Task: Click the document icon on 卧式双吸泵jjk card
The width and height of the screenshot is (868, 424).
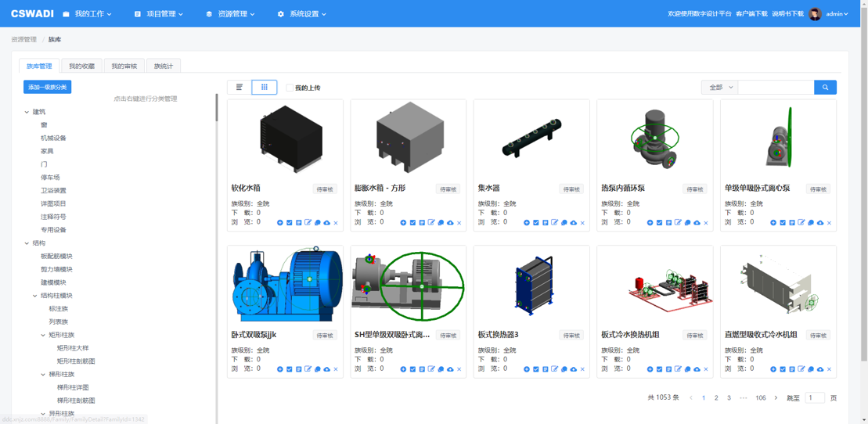Action: click(299, 369)
